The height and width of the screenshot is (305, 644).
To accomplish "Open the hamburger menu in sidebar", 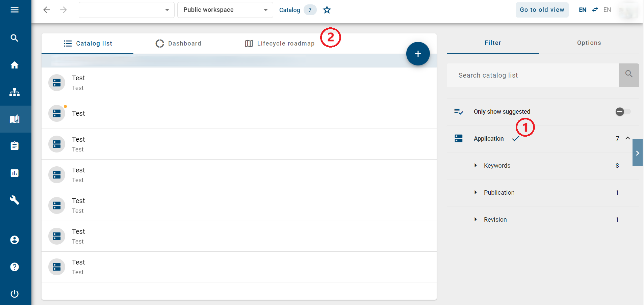I will tap(15, 10).
